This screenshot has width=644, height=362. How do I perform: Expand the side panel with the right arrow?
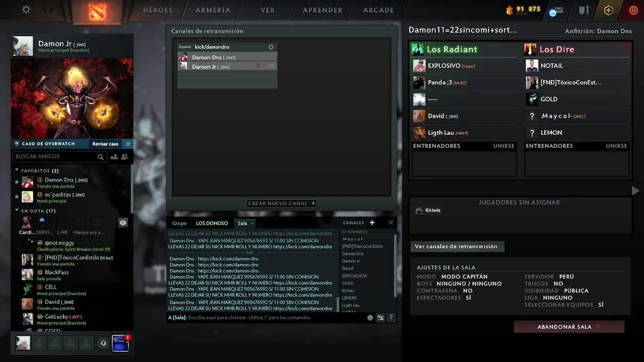click(x=635, y=191)
